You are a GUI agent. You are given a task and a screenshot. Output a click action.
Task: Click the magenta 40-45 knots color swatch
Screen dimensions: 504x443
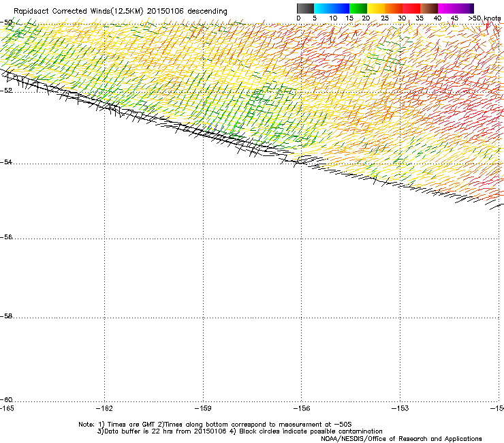[x=447, y=8]
